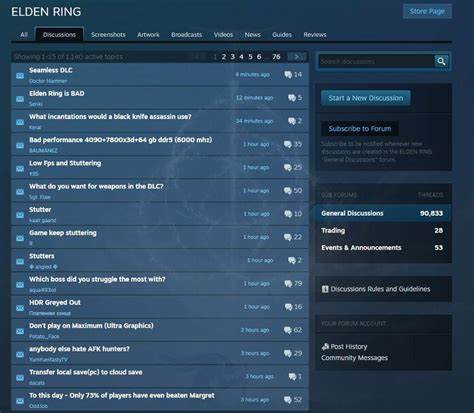474x413 pixels.
Task: Click Start a New Discussion
Action: (366, 98)
